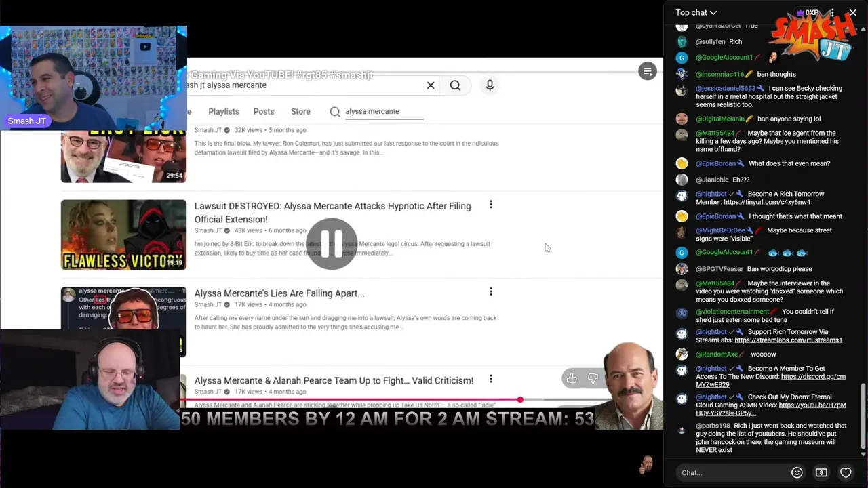This screenshot has height=488, width=868.
Task: Click the round menu icon above the video
Action: click(648, 71)
